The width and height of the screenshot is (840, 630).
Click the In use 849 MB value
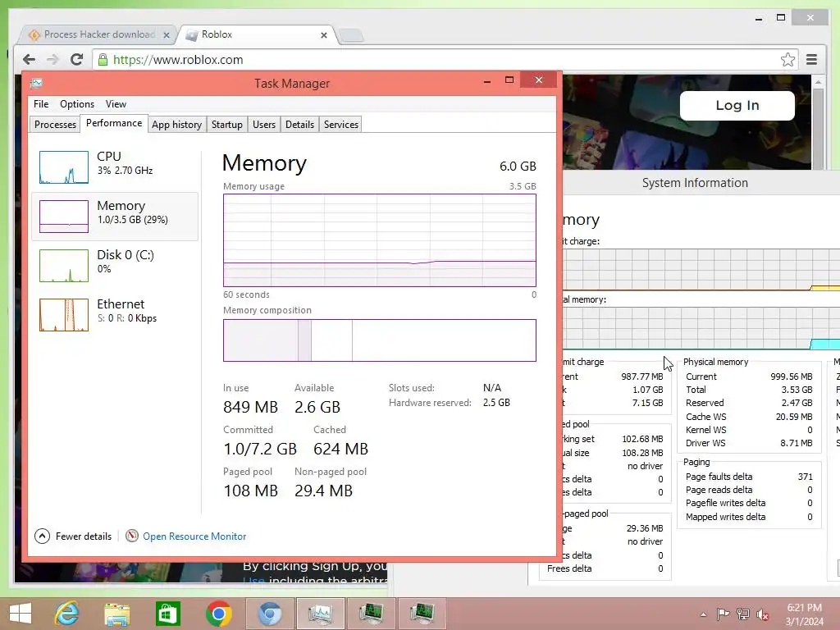tap(250, 407)
